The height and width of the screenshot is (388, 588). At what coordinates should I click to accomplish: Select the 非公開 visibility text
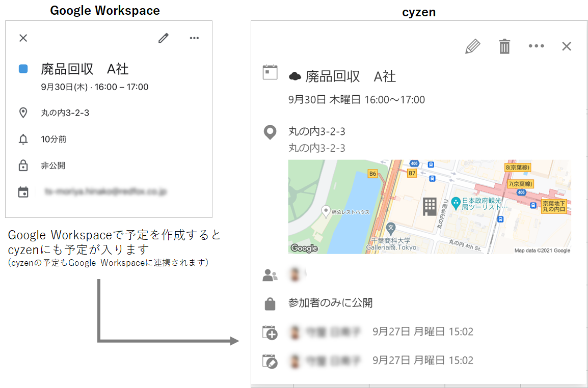coord(53,165)
